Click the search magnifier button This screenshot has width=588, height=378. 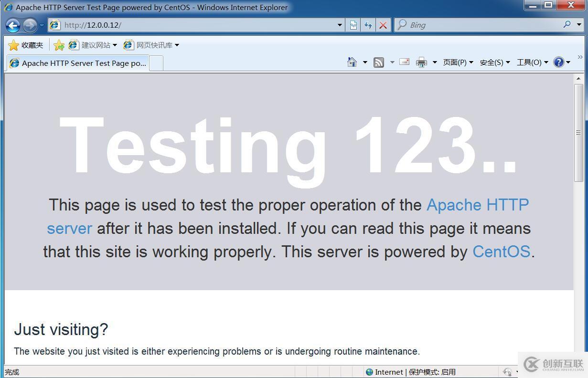[567, 24]
